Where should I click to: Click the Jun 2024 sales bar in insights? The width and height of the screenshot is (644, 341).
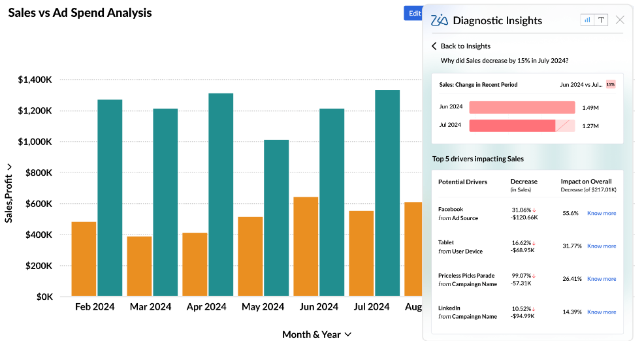pos(521,107)
